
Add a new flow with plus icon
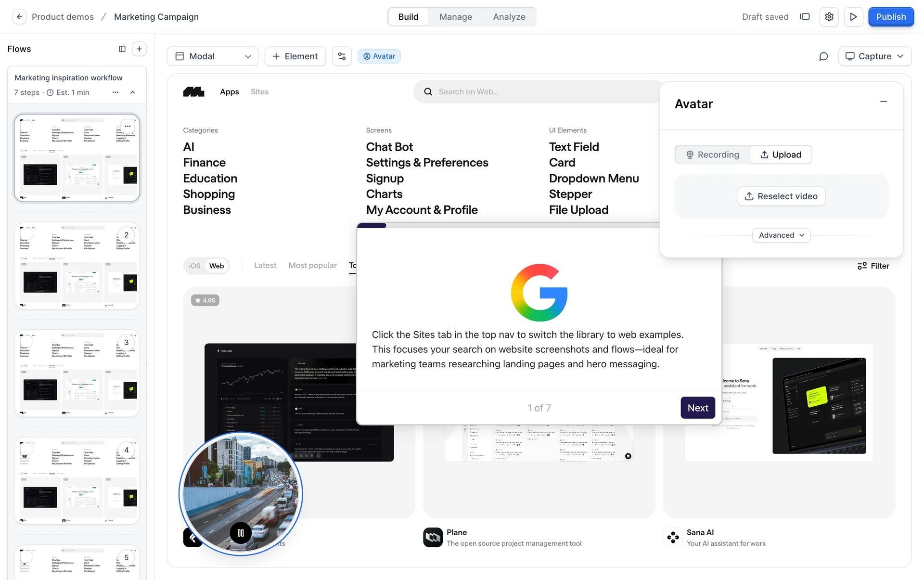(x=139, y=49)
